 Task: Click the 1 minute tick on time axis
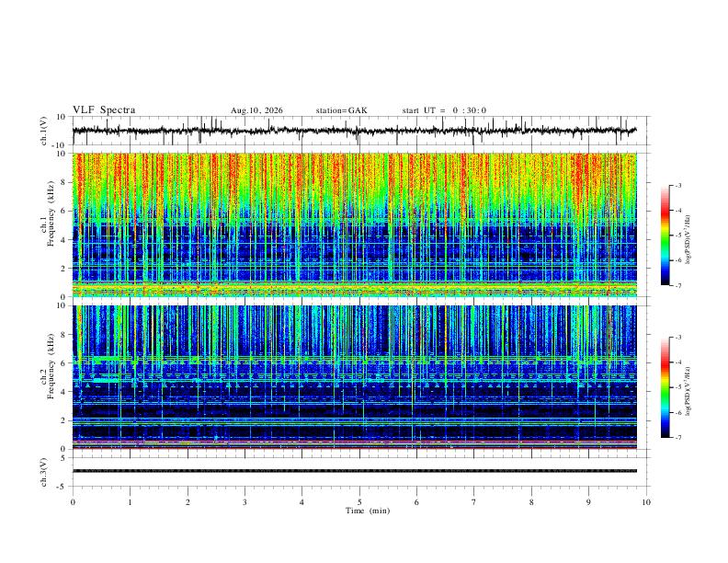coord(130,502)
